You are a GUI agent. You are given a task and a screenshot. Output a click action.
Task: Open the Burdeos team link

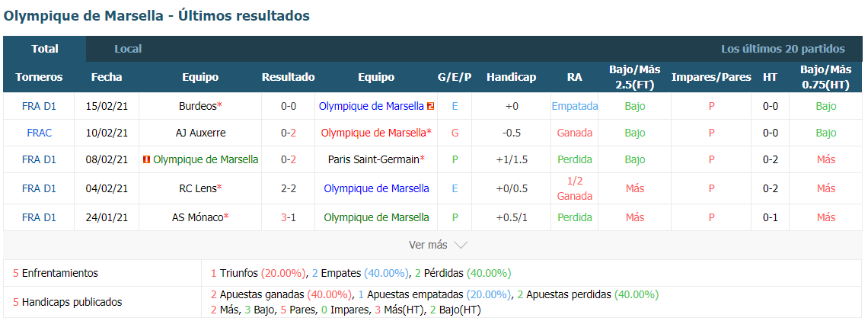(x=198, y=106)
